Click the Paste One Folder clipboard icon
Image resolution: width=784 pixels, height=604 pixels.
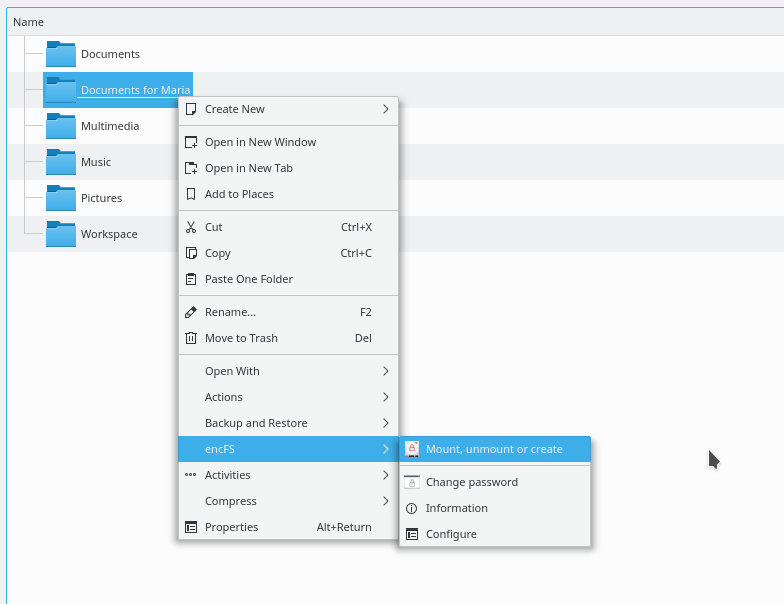click(191, 279)
